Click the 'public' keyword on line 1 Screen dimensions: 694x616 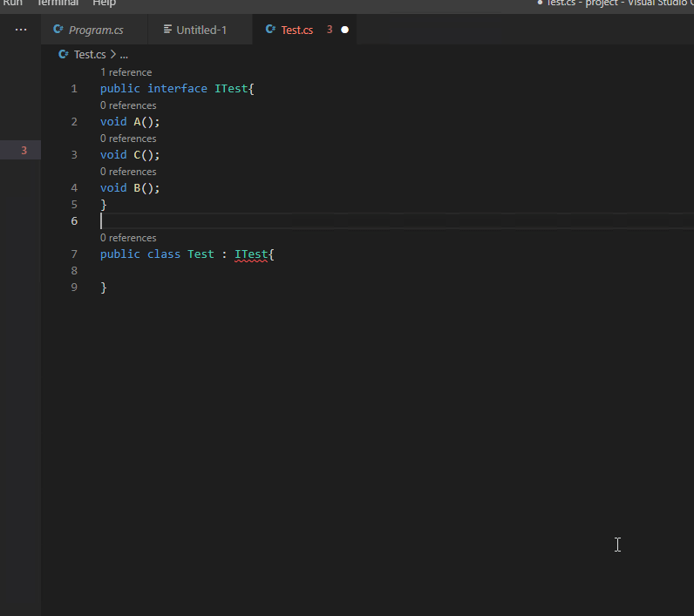120,89
